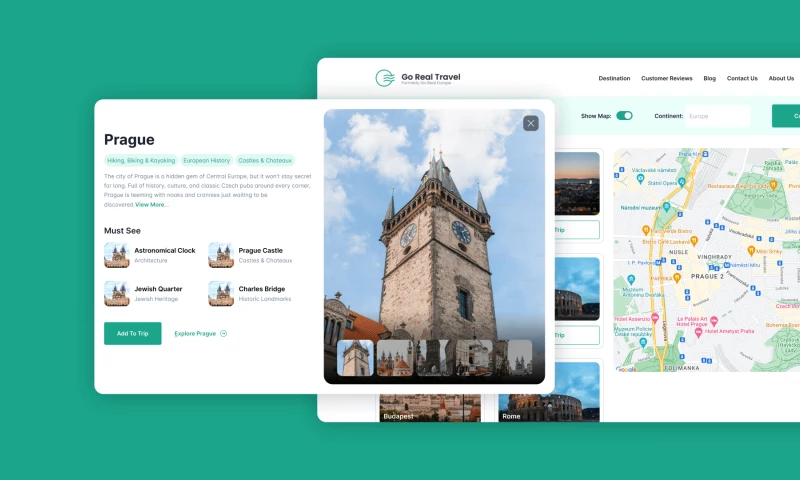Click the Go Real Travel logo icon
Image resolution: width=800 pixels, height=480 pixels.
385,78
